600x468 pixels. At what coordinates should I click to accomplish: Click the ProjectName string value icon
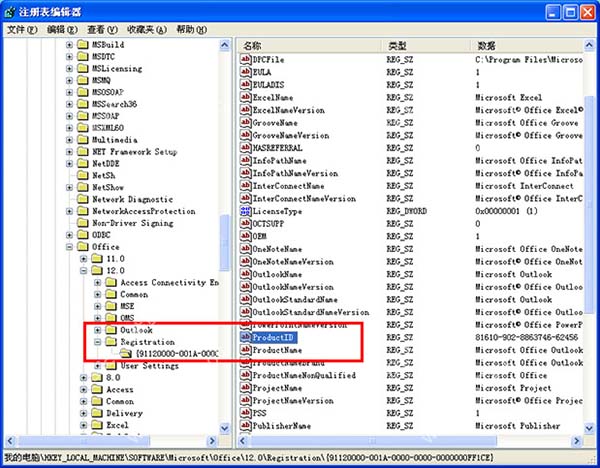coord(245,387)
